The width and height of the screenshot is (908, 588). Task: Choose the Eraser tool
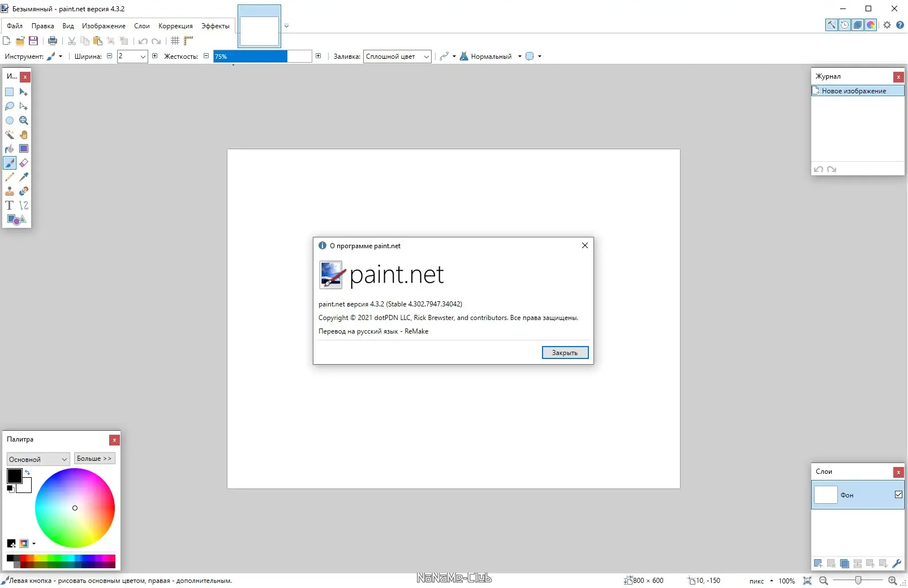[x=24, y=163]
